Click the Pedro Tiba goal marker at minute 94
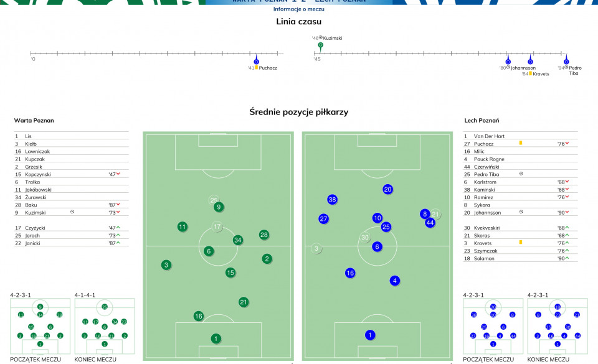The width and height of the screenshot is (598, 364). [566, 61]
